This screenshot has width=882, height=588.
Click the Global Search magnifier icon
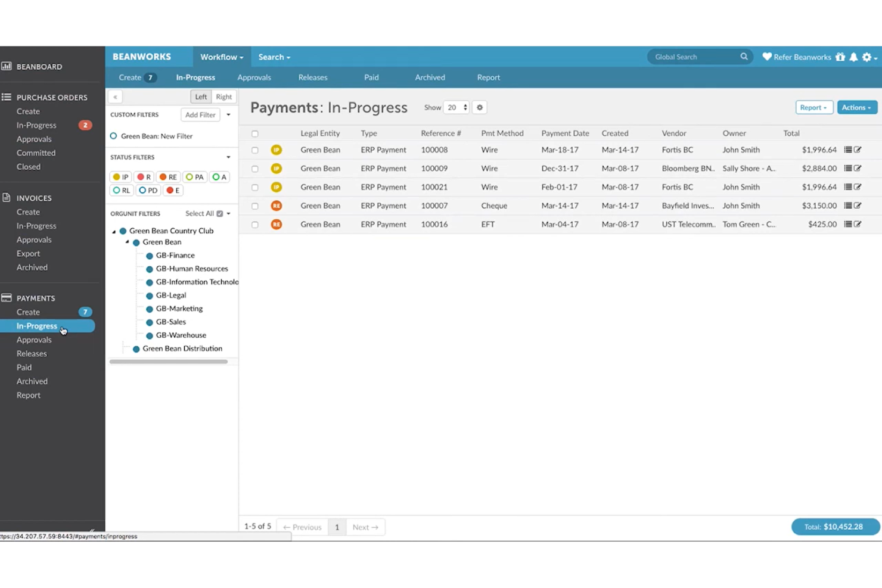(744, 57)
